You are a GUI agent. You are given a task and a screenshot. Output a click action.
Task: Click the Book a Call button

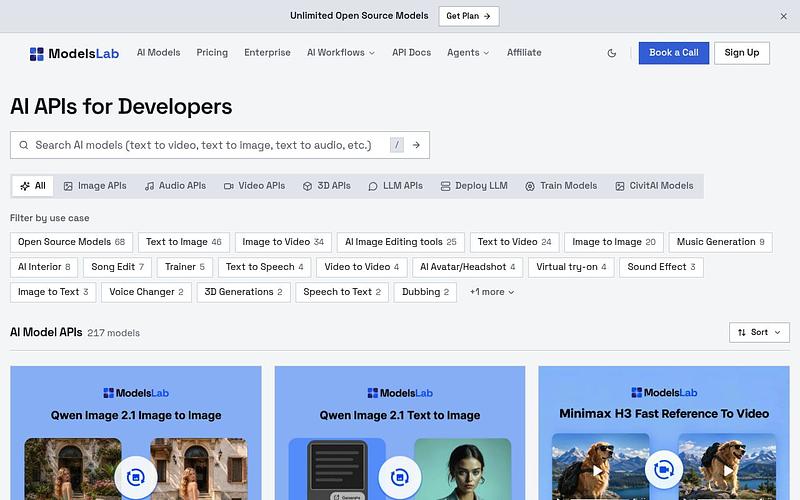pyautogui.click(x=674, y=53)
